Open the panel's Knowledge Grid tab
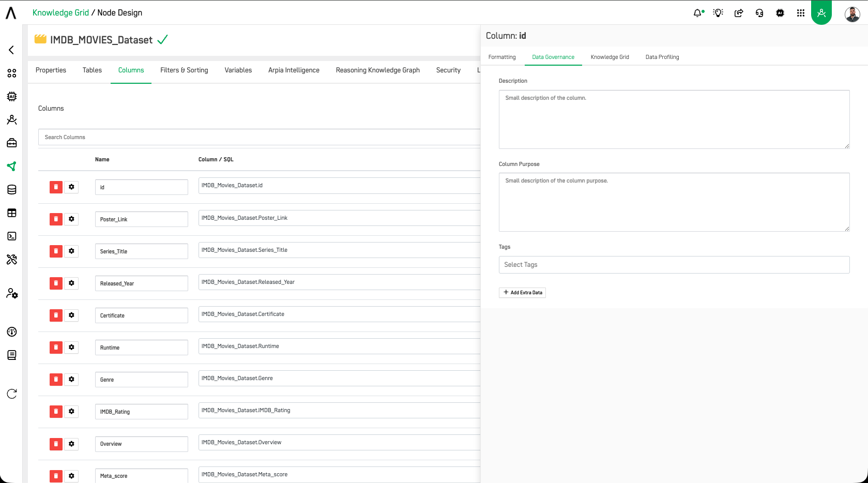The width and height of the screenshot is (868, 483). pyautogui.click(x=610, y=57)
